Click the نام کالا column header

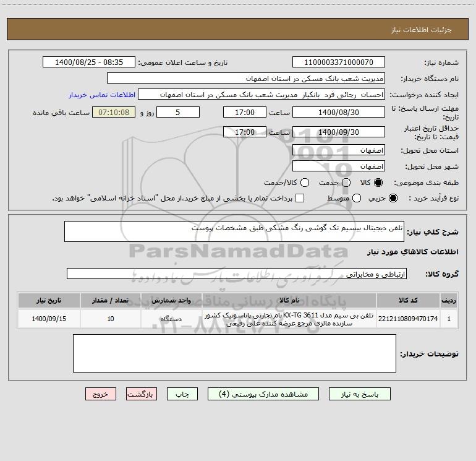289,300
